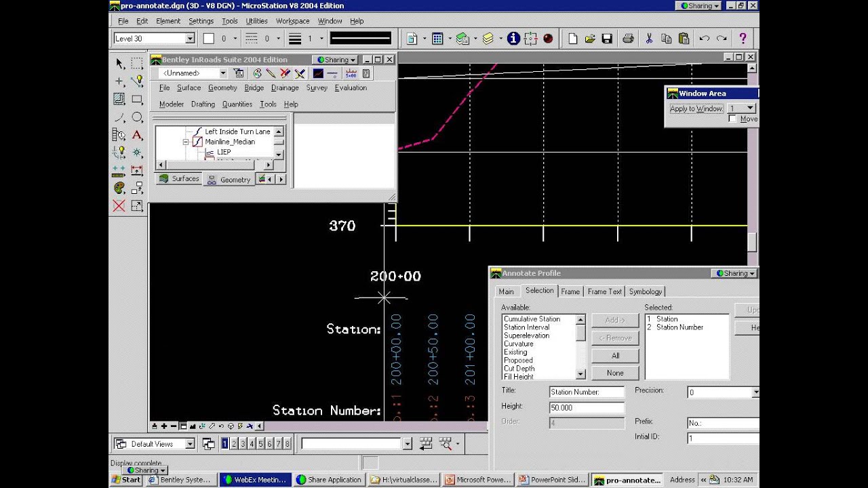This screenshot has height=488, width=868.
Task: Switch to the Frame Text tab
Action: click(604, 291)
